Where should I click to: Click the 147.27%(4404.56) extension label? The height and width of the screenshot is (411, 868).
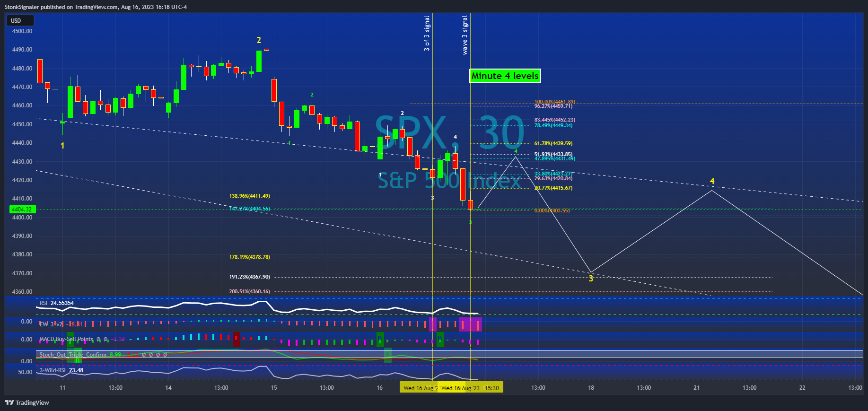coord(250,209)
